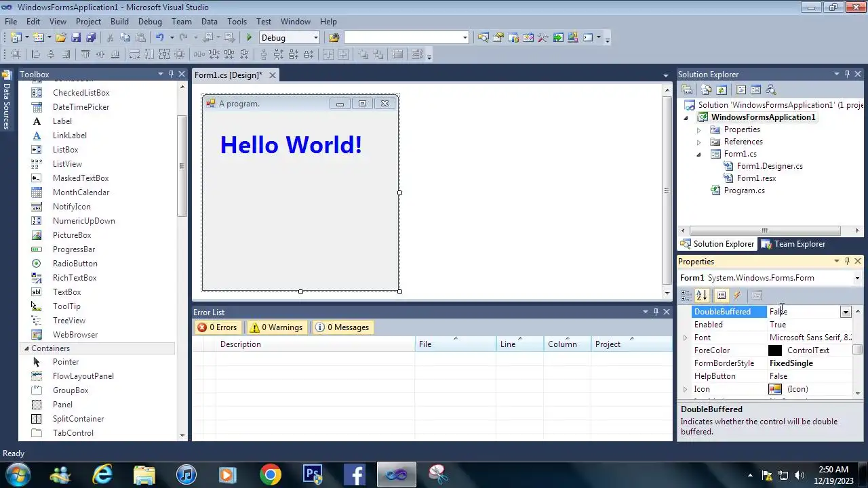Viewport: 868px width, 488px height.
Task: Open the Tools menu
Action: click(237, 22)
